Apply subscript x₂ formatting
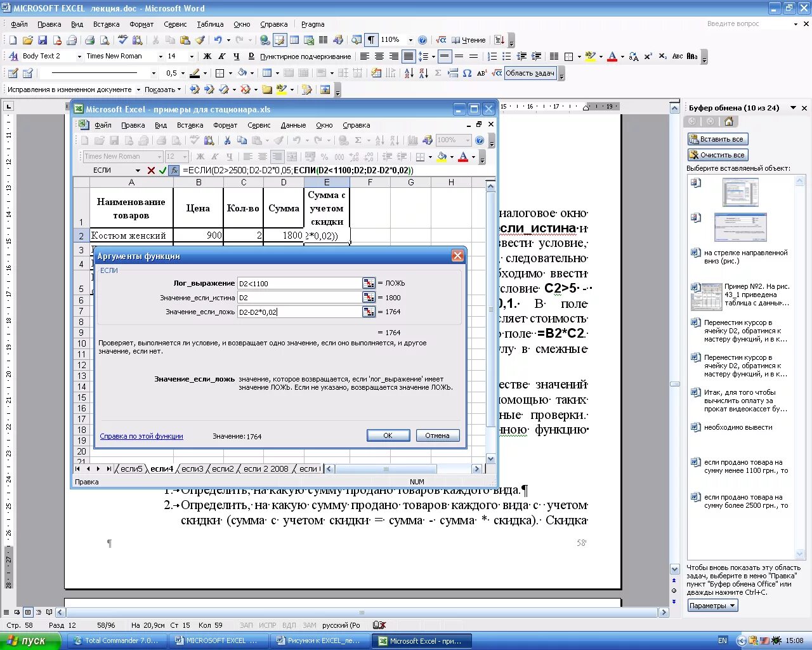 [662, 56]
